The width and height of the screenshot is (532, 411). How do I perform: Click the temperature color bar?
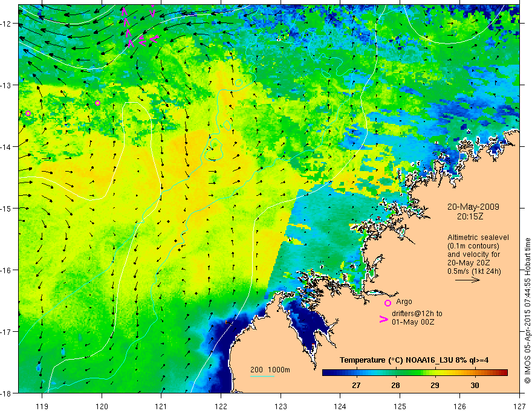tap(415, 373)
